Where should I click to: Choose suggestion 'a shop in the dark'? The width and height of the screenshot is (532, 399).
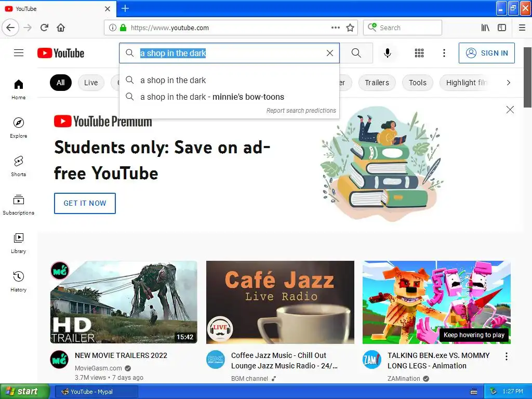pos(229,80)
